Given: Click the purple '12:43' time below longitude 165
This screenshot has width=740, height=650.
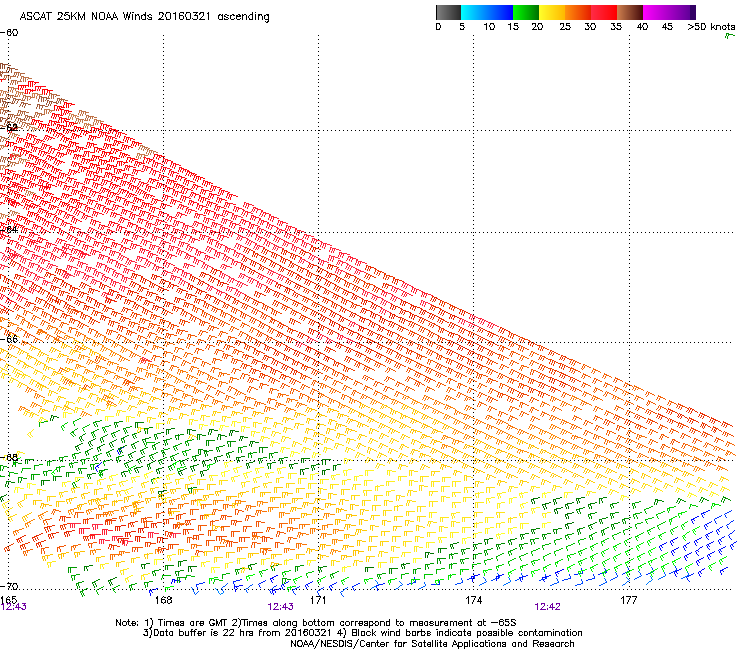Looking at the screenshot, I should coord(13,607).
